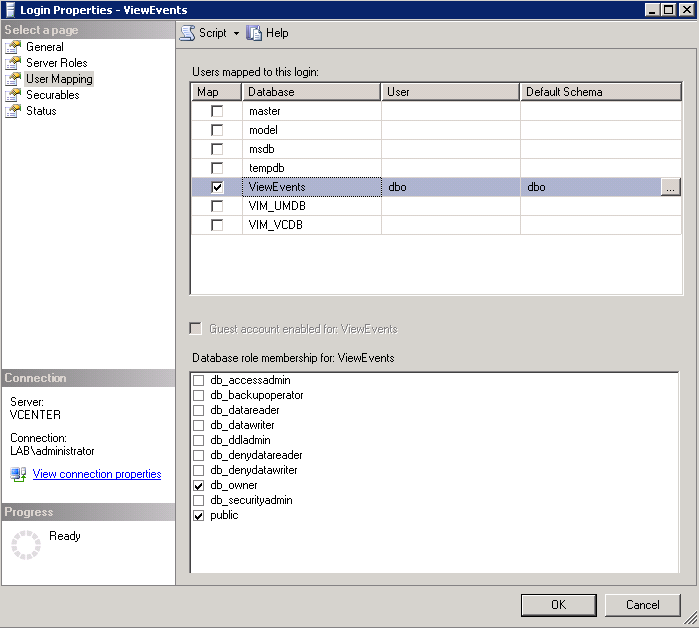This screenshot has width=699, height=628.
Task: Check the Map box for tempdb
Action: [x=217, y=168]
